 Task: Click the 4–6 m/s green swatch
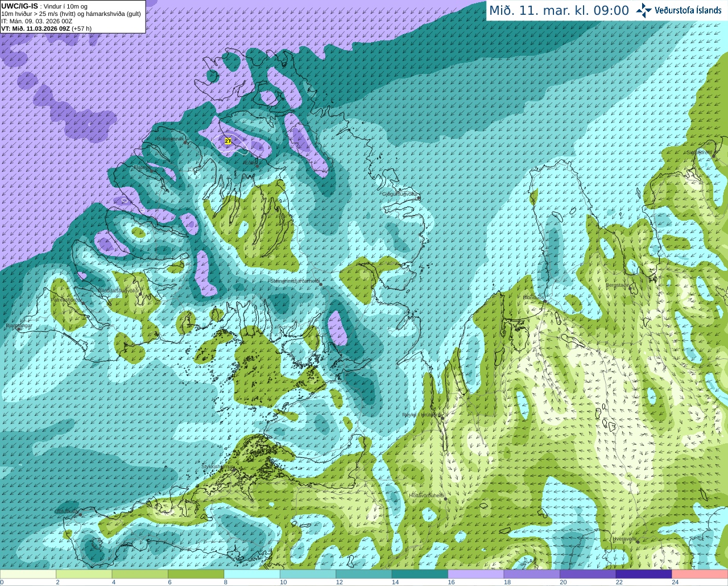tap(140, 574)
